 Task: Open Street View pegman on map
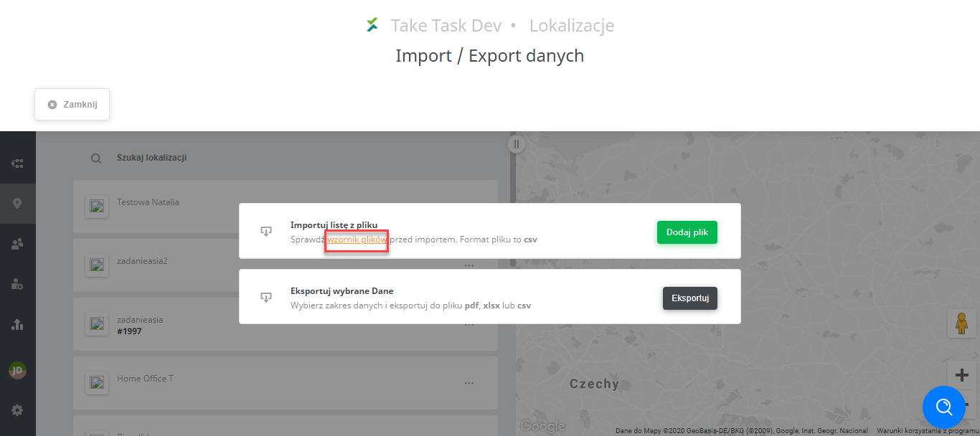tap(962, 323)
